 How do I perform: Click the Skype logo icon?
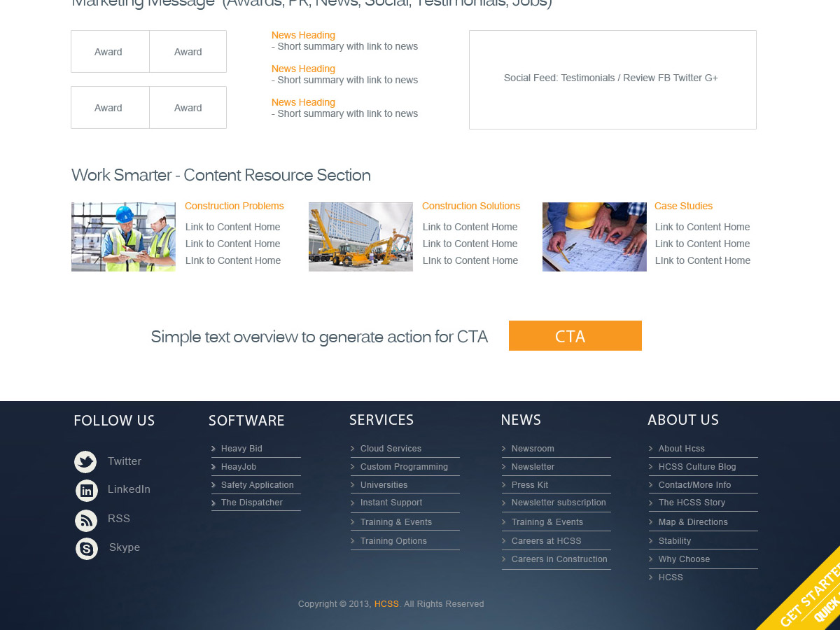click(87, 549)
